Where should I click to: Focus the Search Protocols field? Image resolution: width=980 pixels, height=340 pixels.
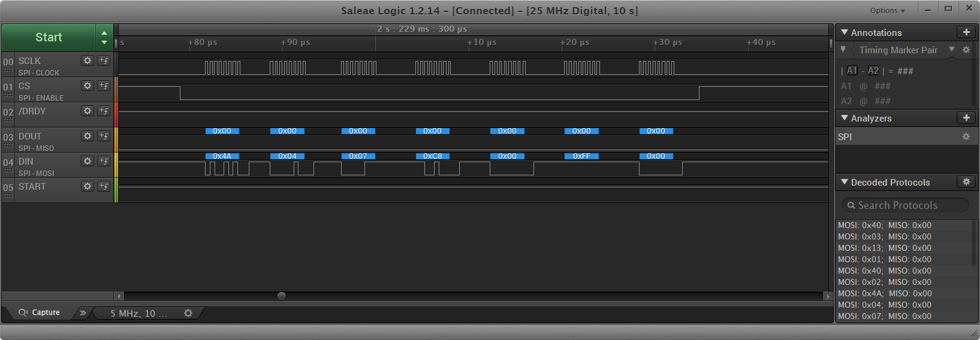(x=905, y=205)
